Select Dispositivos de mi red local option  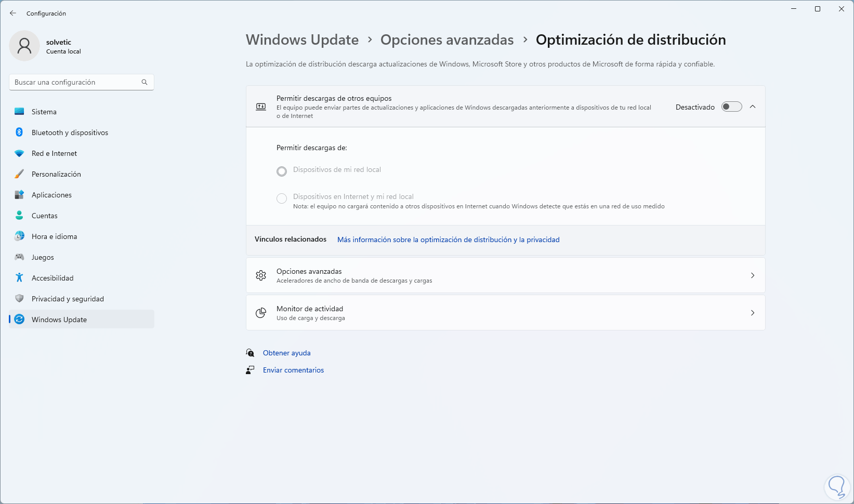click(282, 171)
